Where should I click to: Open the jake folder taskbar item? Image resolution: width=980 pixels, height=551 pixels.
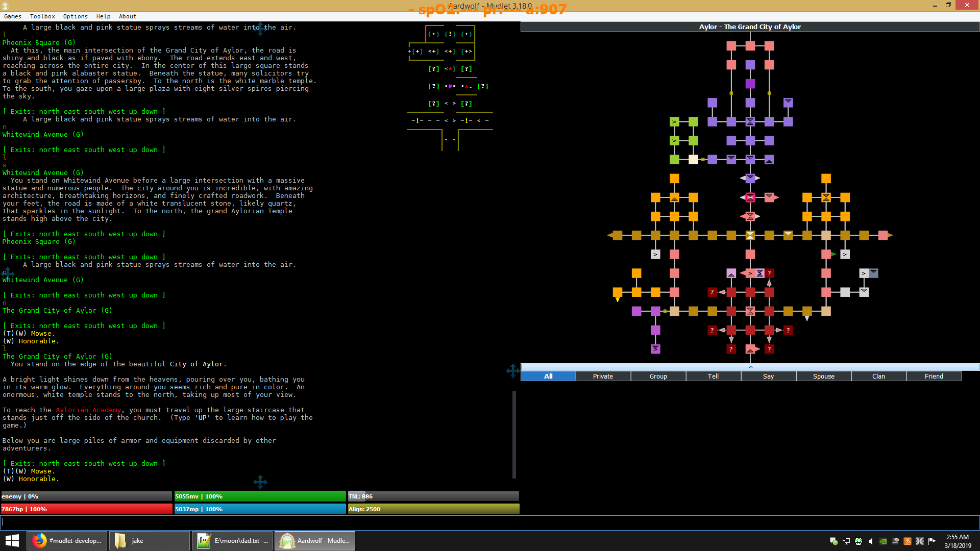tap(149, 541)
